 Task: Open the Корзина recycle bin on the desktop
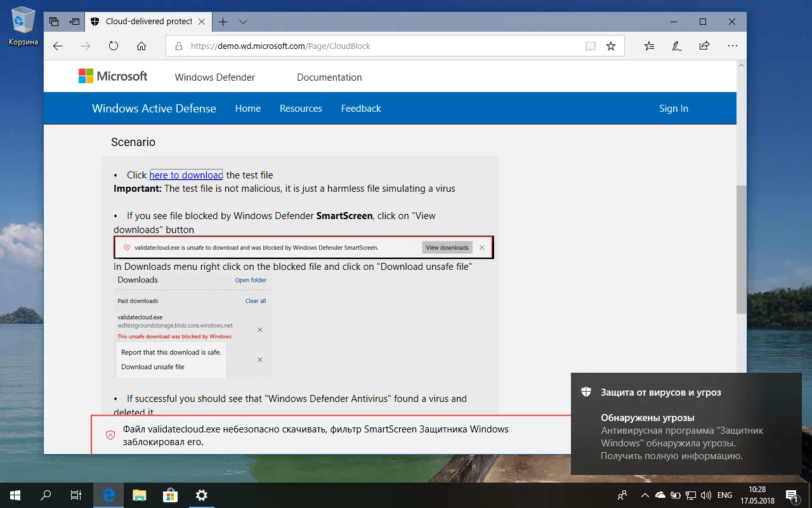(x=23, y=27)
